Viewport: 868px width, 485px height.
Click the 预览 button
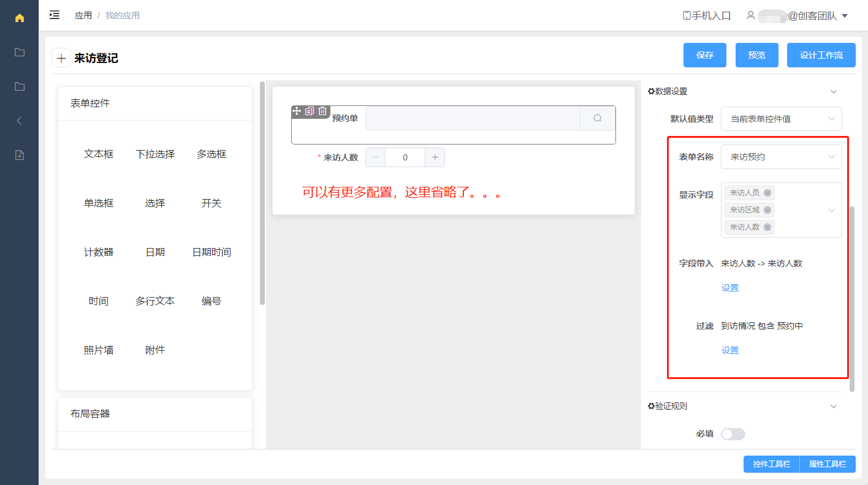757,55
